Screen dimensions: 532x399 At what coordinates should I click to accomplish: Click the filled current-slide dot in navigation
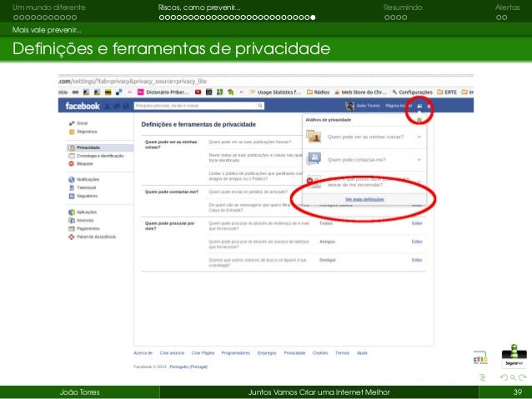313,17
